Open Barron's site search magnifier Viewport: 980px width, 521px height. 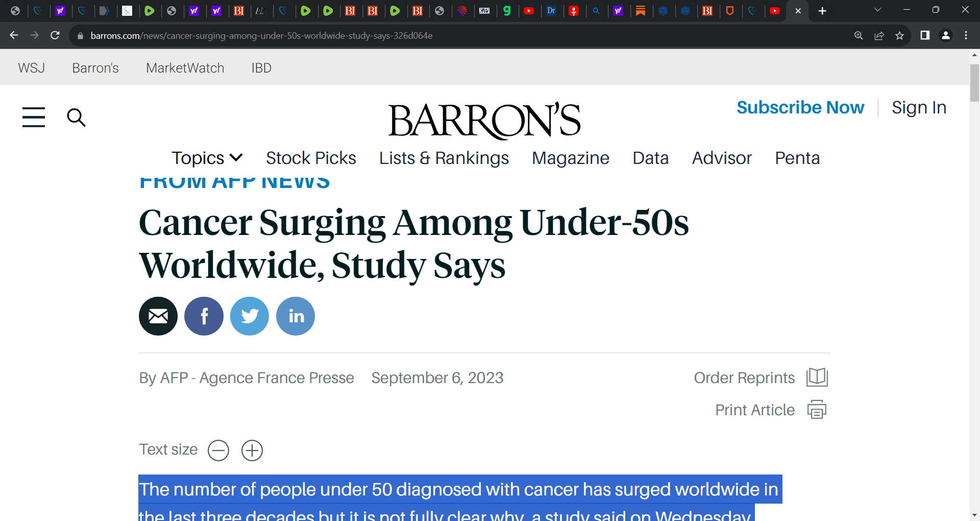pyautogui.click(x=76, y=117)
